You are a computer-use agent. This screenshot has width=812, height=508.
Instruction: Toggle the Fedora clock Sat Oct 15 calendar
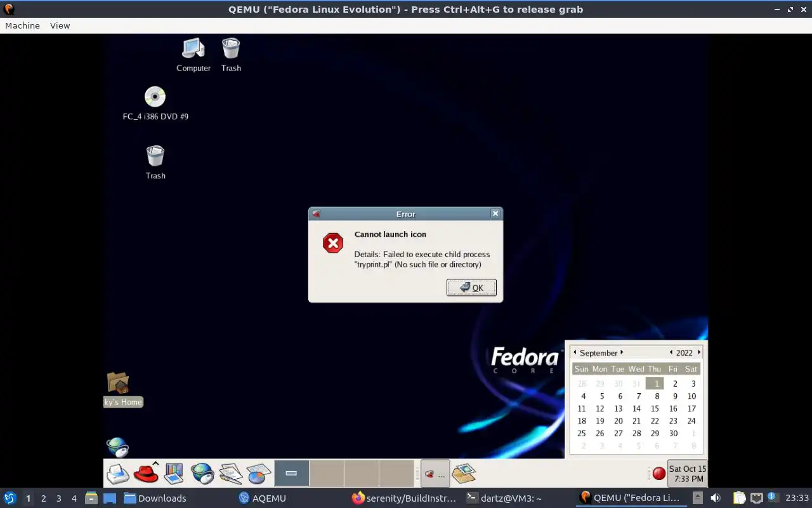click(x=687, y=474)
